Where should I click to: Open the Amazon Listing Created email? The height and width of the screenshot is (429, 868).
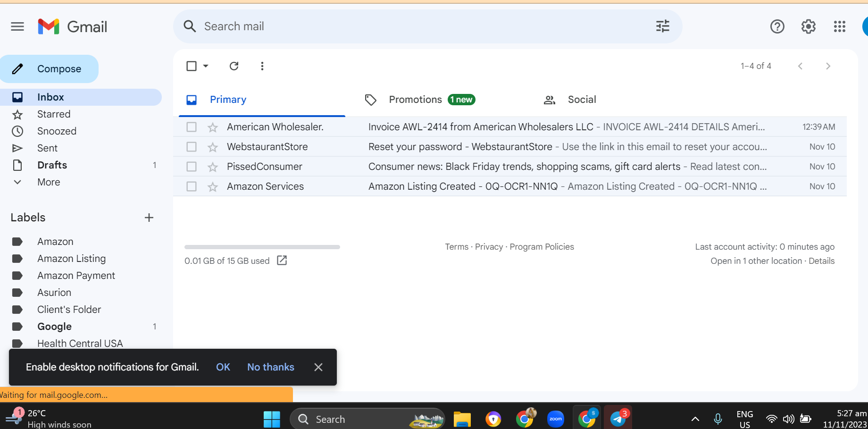tap(510, 186)
